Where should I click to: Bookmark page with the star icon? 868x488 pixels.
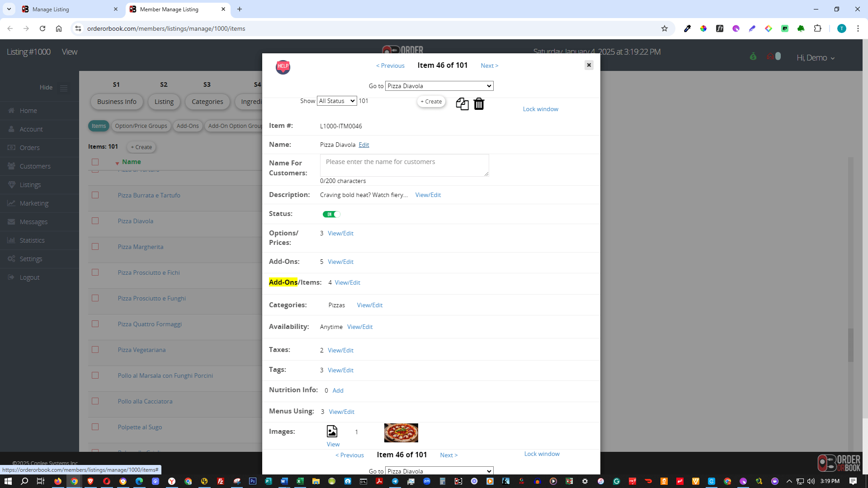pos(664,28)
